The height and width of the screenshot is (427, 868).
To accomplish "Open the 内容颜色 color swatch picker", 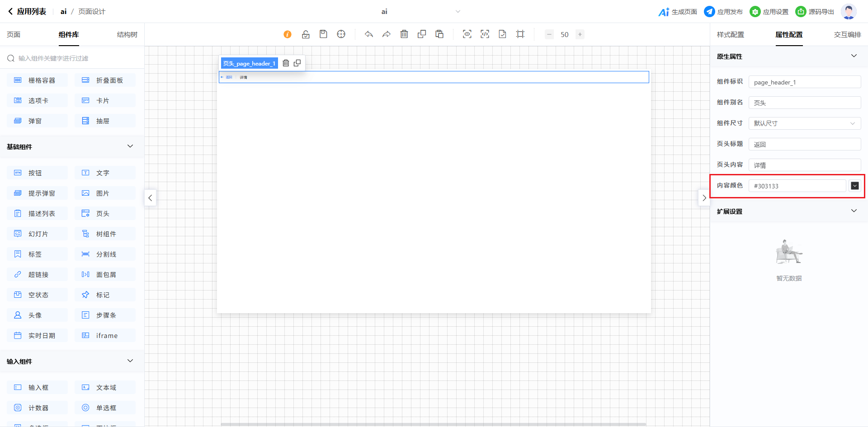I will coord(854,186).
